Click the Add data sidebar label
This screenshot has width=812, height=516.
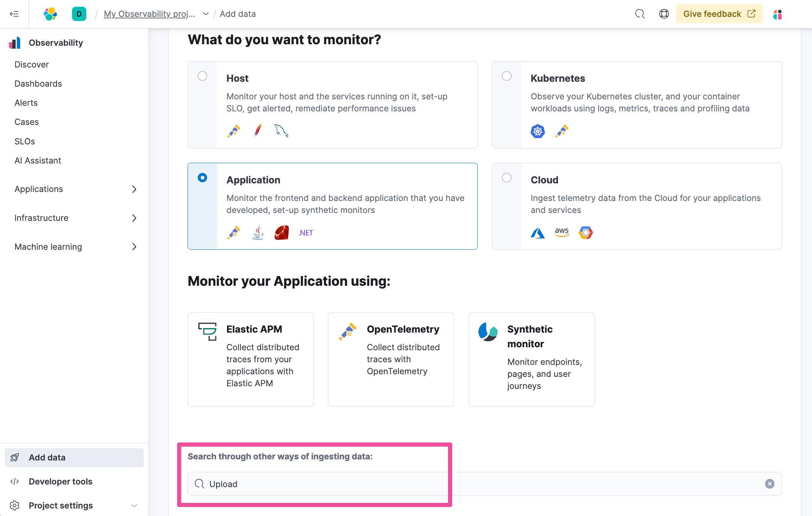(x=47, y=457)
